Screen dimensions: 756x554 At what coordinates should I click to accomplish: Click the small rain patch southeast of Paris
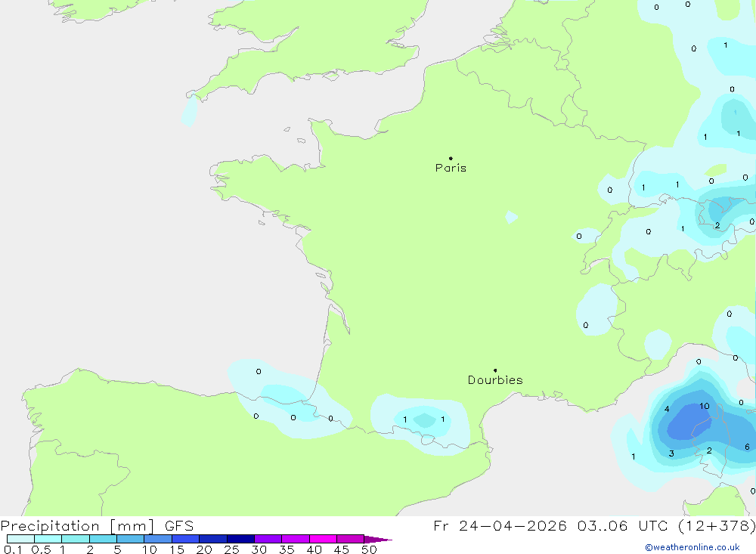511,217
